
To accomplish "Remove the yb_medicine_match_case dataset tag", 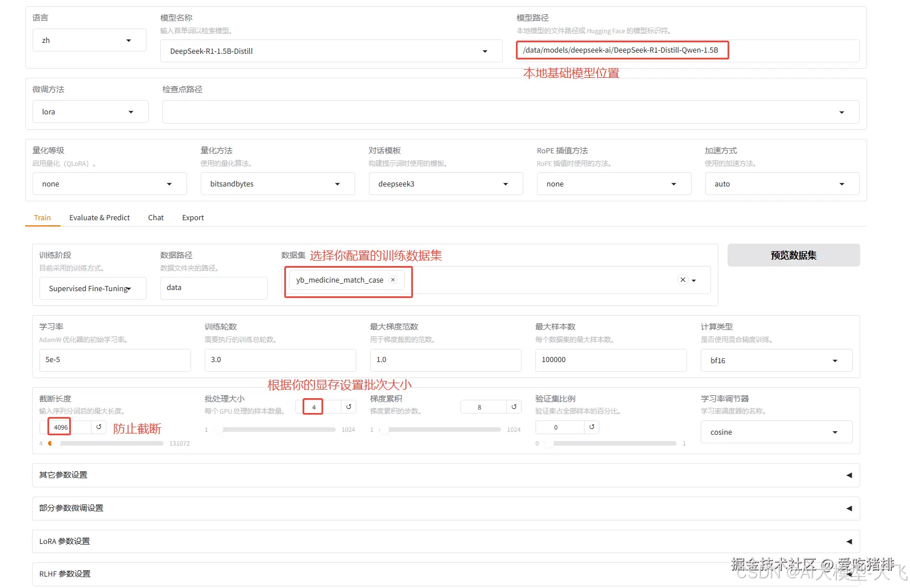I will click(x=393, y=280).
